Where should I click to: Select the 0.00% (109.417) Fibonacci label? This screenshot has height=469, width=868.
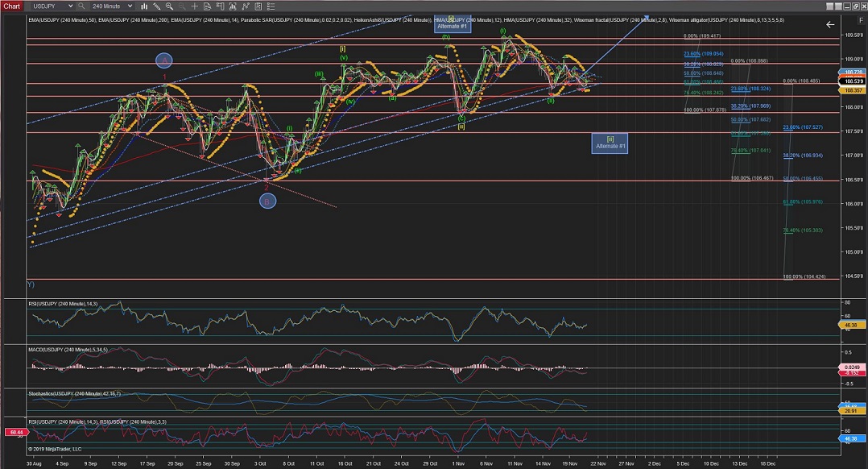click(702, 36)
